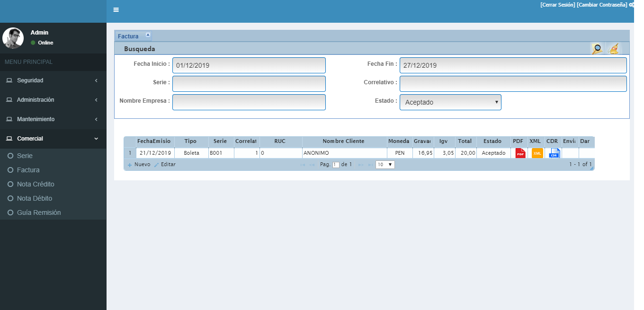The width and height of the screenshot is (644, 310).
Task: Click the page number box in the pager
Action: [336, 165]
